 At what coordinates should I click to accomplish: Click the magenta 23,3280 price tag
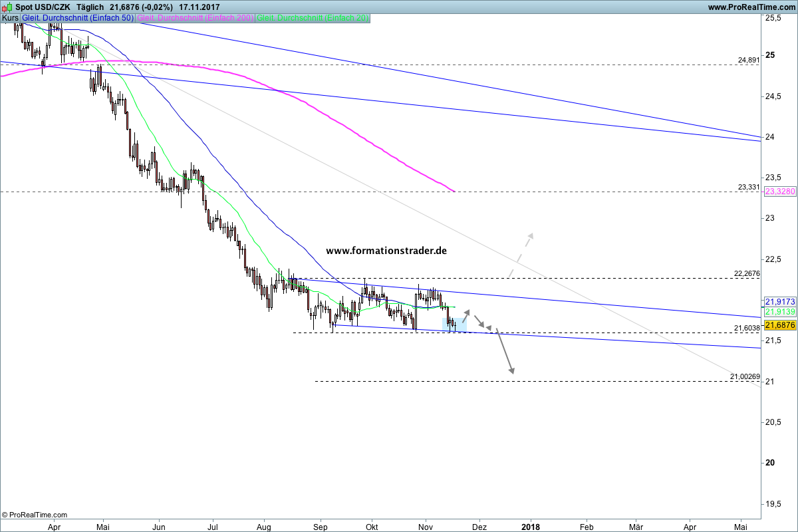[x=779, y=191]
